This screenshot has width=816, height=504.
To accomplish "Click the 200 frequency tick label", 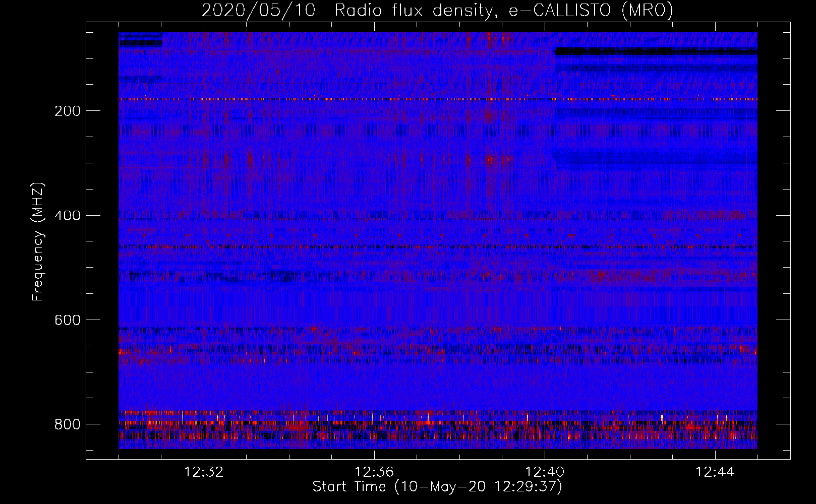I will [x=68, y=111].
